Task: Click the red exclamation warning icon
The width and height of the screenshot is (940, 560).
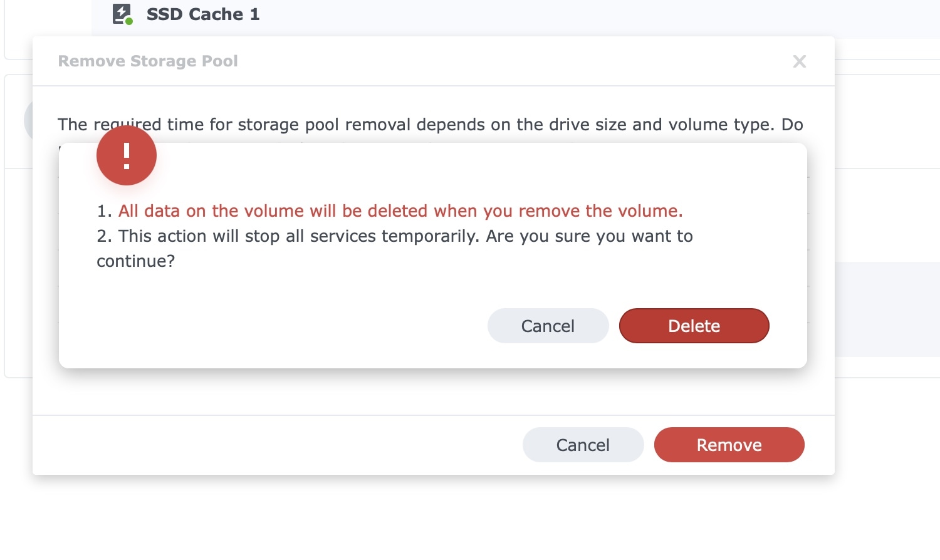Action: 127,155
